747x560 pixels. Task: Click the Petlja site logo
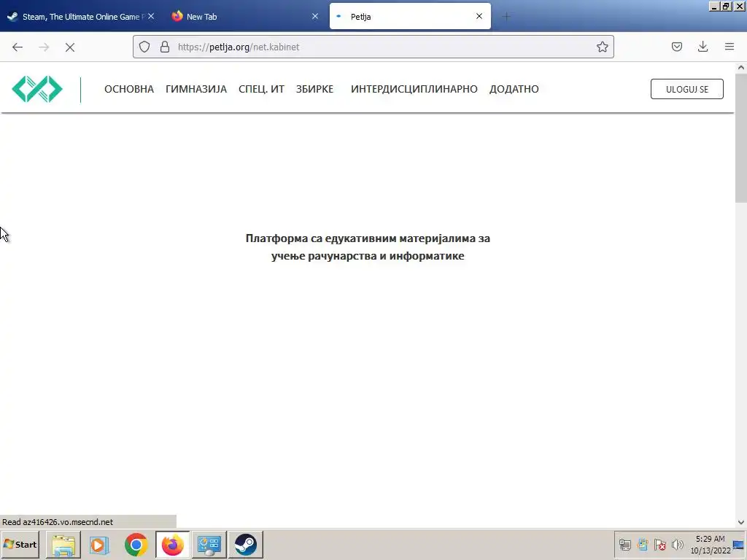37,89
